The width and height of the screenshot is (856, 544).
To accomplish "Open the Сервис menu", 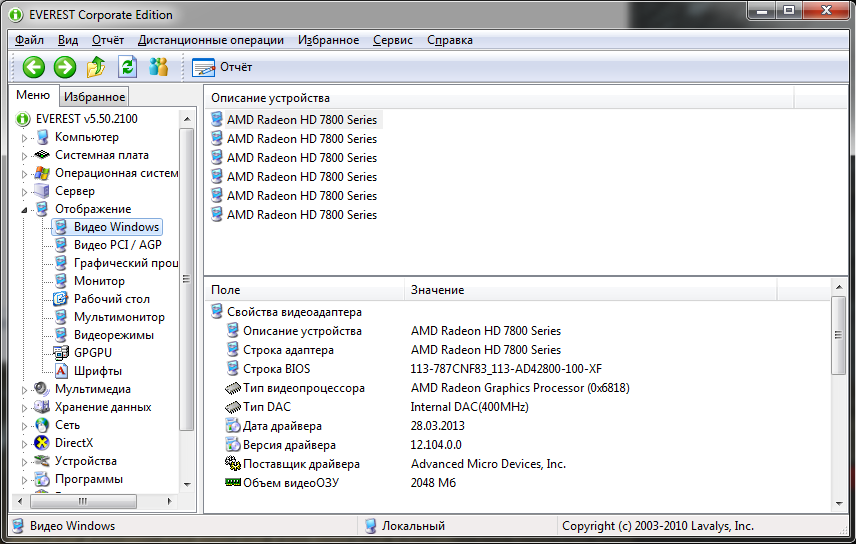I will click(393, 40).
